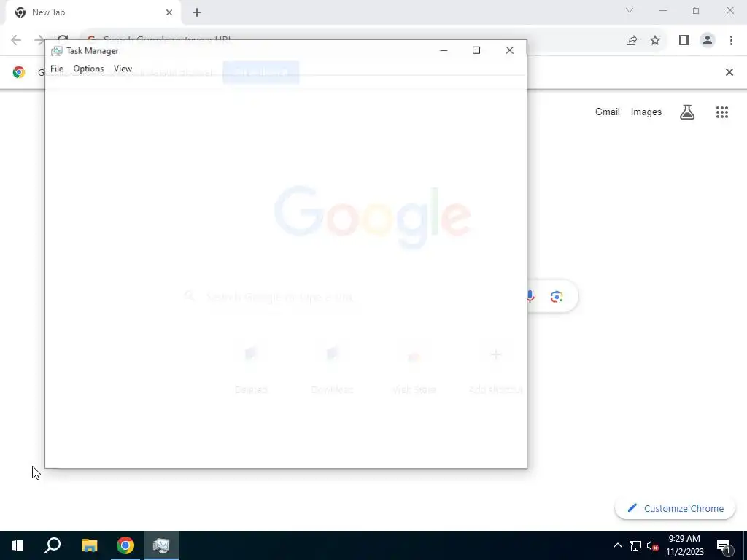Open the Windows Start menu
The height and width of the screenshot is (560, 747).
coord(18,545)
